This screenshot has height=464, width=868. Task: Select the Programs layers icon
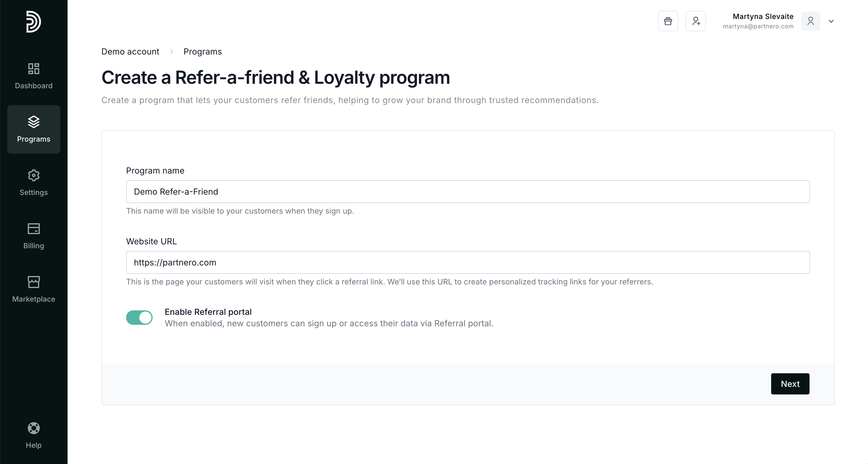33,122
